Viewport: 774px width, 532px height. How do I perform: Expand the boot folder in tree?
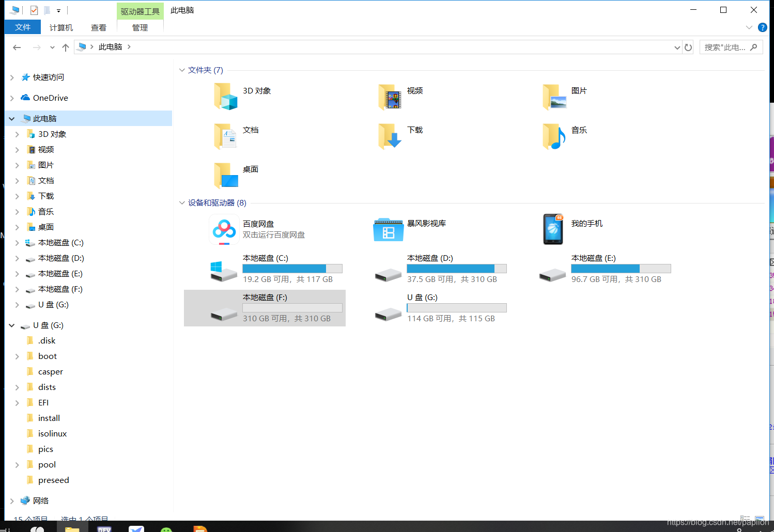tap(17, 356)
